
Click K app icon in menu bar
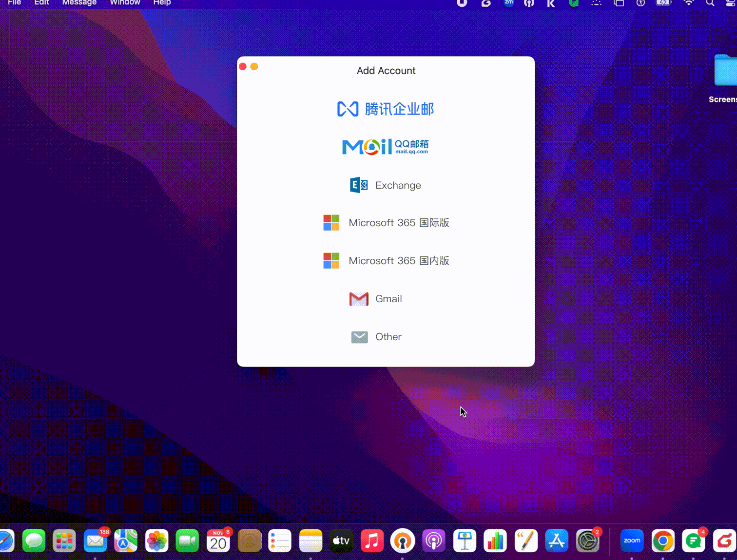click(551, 2)
